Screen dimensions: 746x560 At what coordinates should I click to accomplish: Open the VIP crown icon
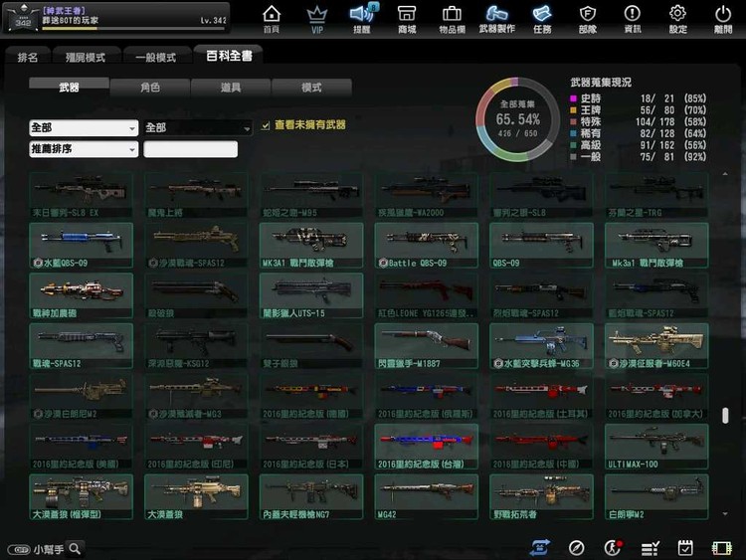[x=317, y=19]
